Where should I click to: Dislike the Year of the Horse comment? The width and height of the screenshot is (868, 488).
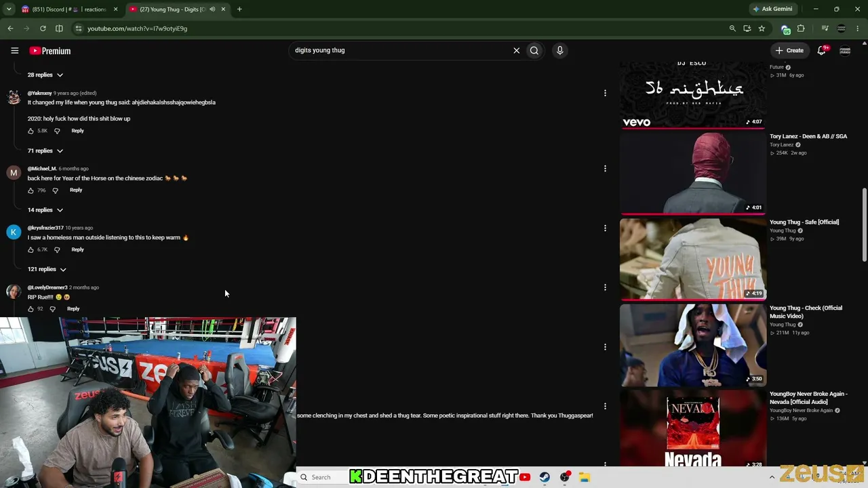coord(55,190)
